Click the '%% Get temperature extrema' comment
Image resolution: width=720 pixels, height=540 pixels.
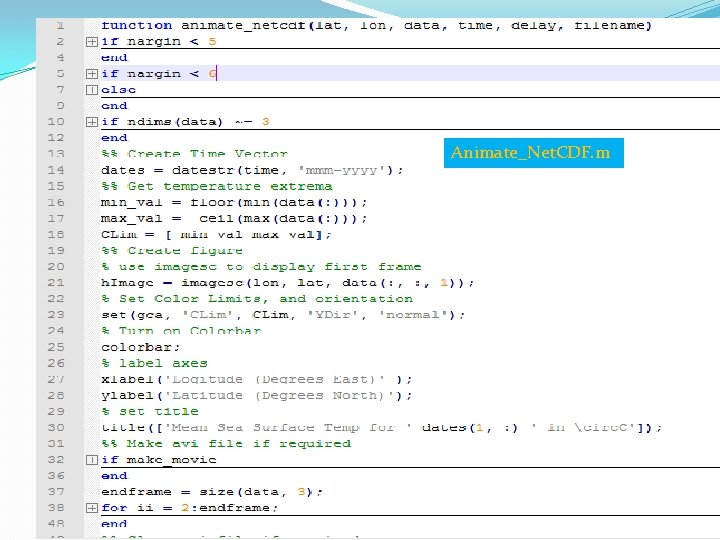pyautogui.click(x=217, y=186)
